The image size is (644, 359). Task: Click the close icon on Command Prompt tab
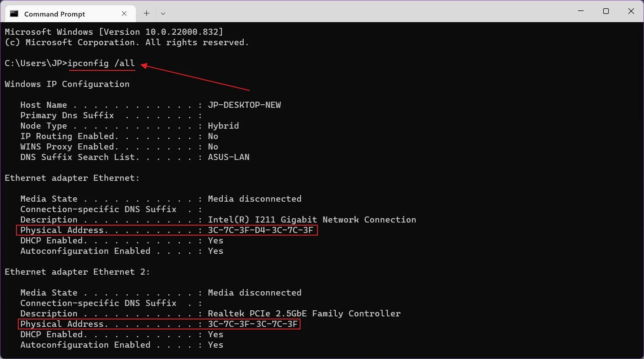tap(124, 13)
